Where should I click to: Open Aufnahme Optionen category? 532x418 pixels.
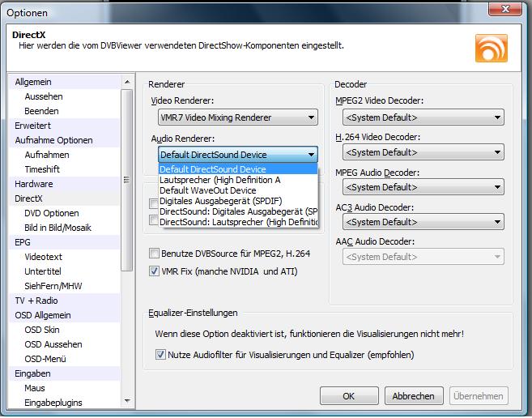pos(65,140)
